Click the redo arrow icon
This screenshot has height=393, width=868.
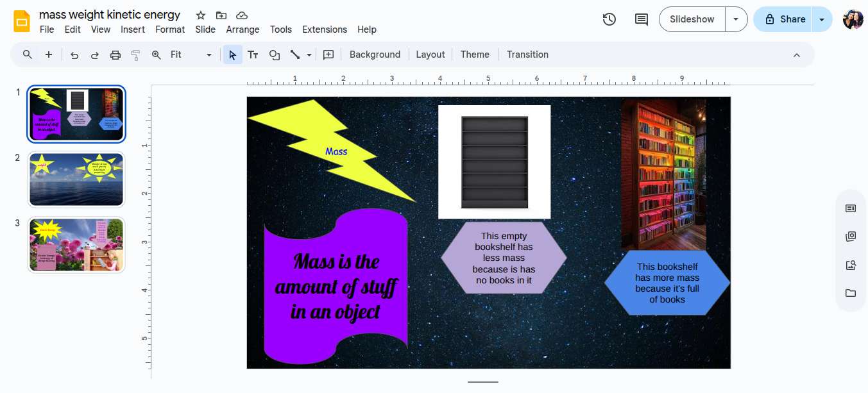click(94, 55)
